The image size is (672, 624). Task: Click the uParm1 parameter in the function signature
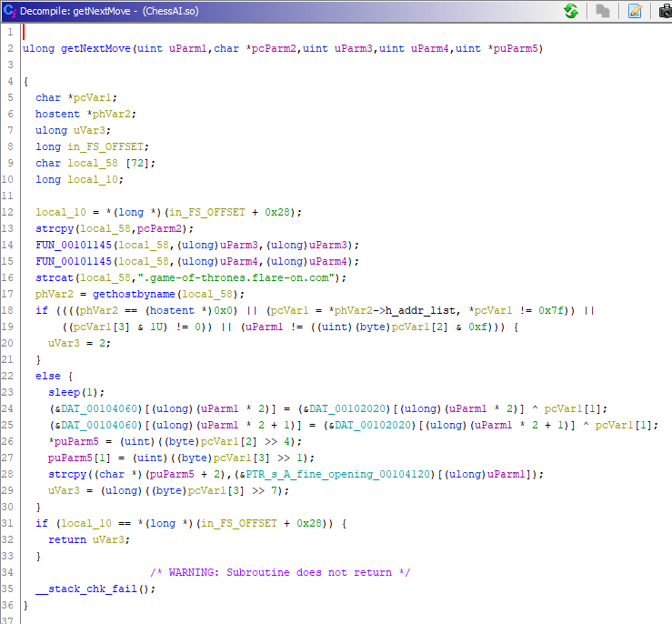pyautogui.click(x=187, y=48)
